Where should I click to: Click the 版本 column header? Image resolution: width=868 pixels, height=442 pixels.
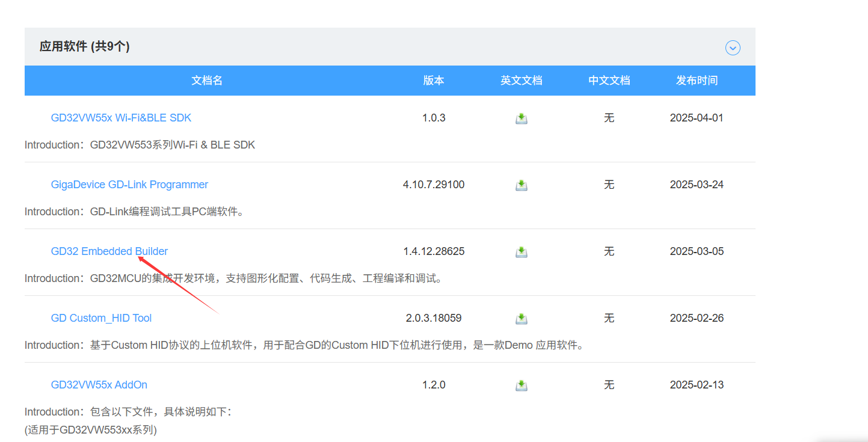tap(433, 81)
